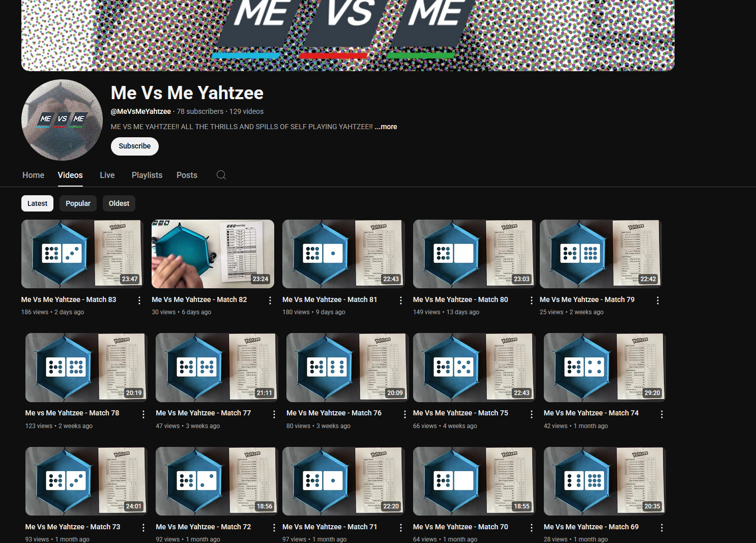Open the Posts tab
This screenshot has height=543, width=756.
point(187,175)
